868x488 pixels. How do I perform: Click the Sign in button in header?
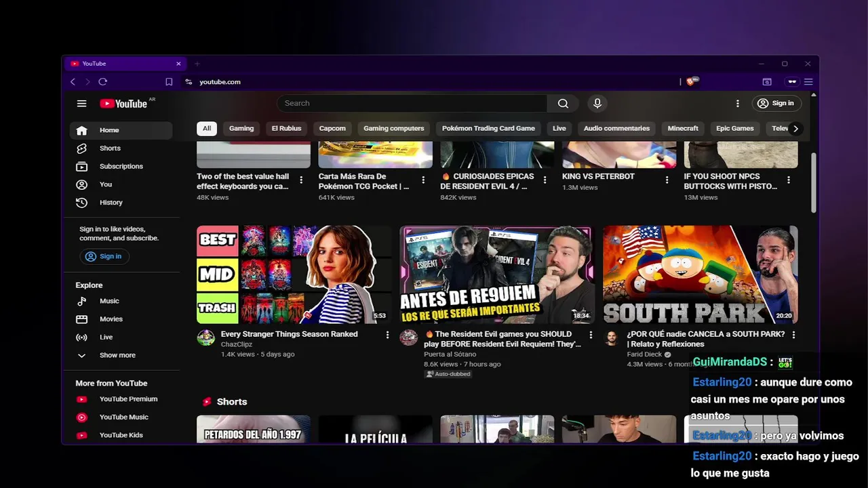click(x=776, y=103)
